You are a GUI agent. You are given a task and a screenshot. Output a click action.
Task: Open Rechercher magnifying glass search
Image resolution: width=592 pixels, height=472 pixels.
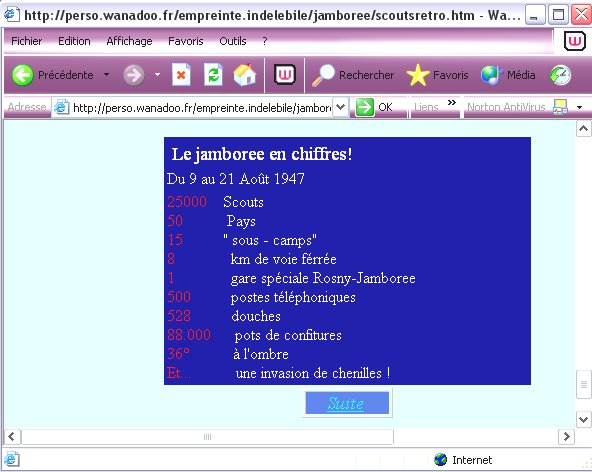tap(323, 75)
